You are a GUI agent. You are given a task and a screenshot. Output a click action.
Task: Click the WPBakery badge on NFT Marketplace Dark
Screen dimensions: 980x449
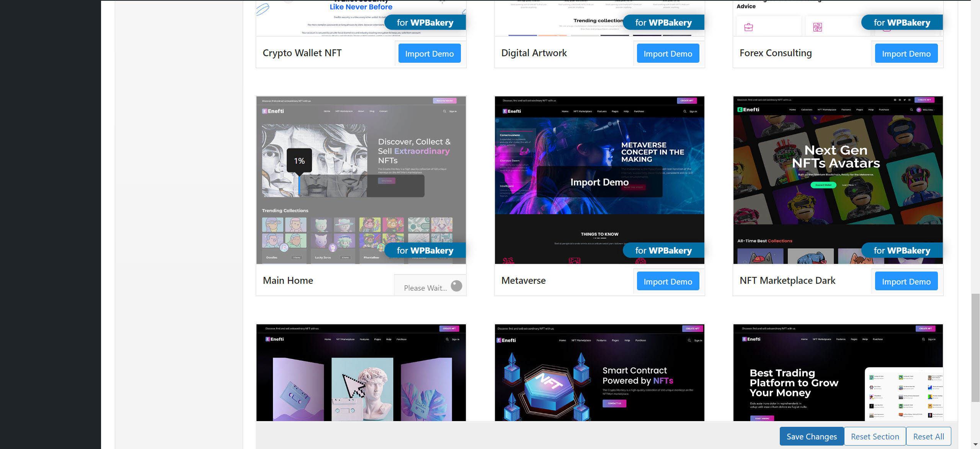tap(902, 251)
